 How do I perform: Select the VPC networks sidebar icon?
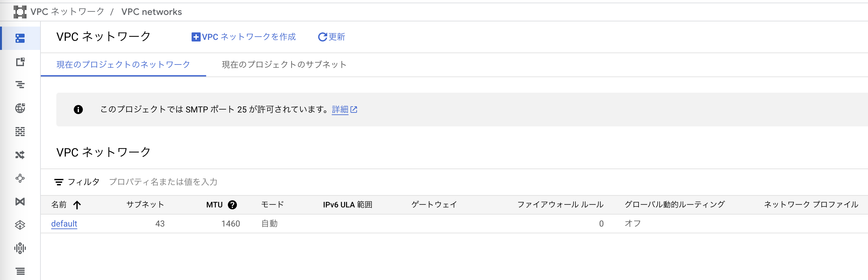point(20,39)
